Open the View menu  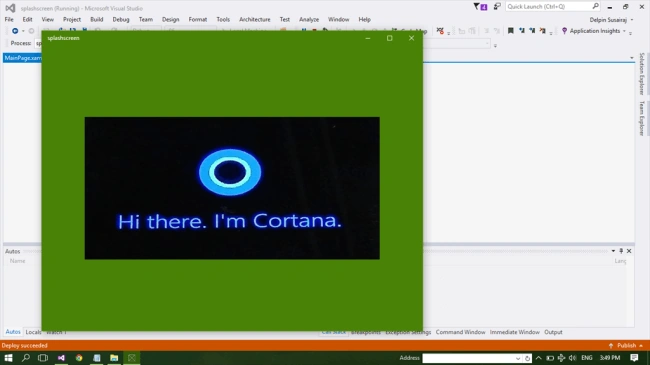(47, 19)
